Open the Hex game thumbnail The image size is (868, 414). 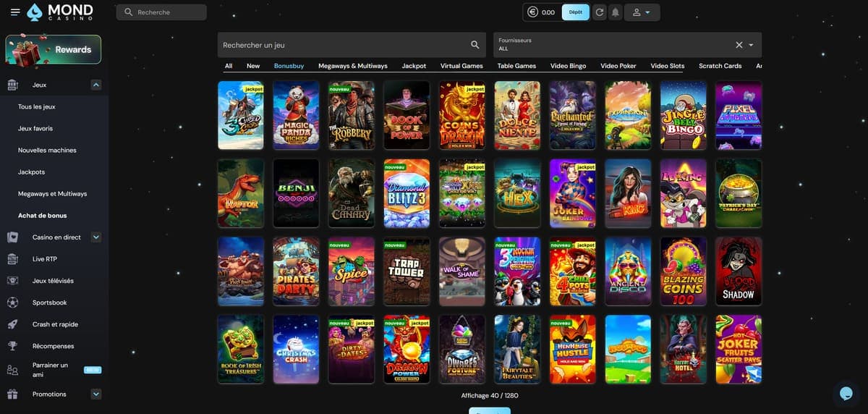click(517, 193)
